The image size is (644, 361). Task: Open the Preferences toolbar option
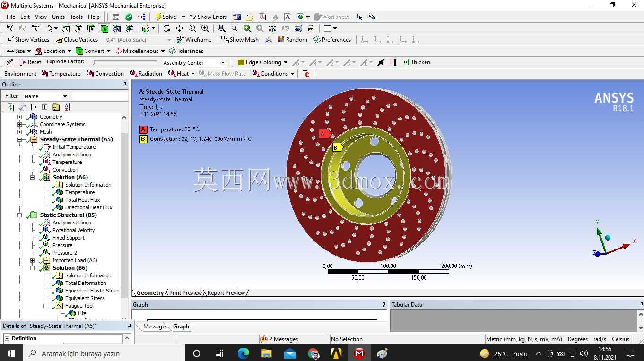click(x=332, y=40)
